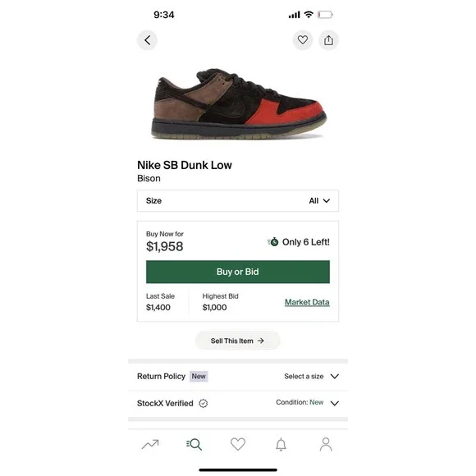Open the notifications bell tab

[281, 445]
